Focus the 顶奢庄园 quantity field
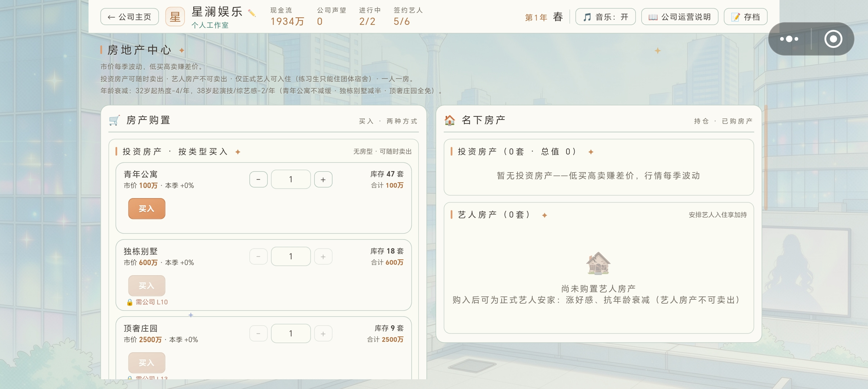The width and height of the screenshot is (868, 389). point(291,334)
